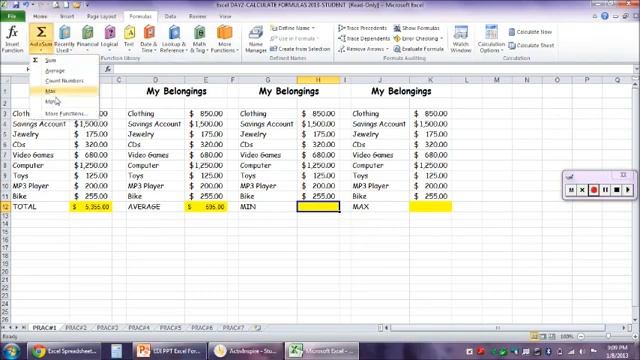Open the Watch Window
This screenshot has height=360, width=640.
[x=461, y=38]
